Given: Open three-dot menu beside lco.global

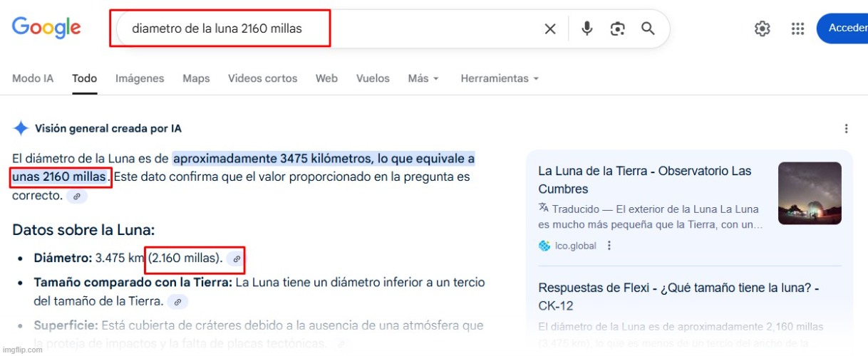Looking at the screenshot, I should 609,246.
